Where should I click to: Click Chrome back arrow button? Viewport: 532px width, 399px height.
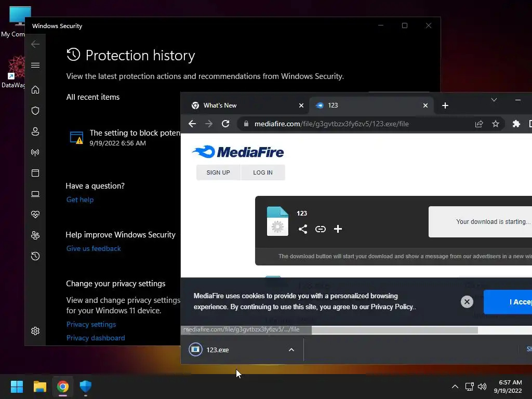point(192,124)
